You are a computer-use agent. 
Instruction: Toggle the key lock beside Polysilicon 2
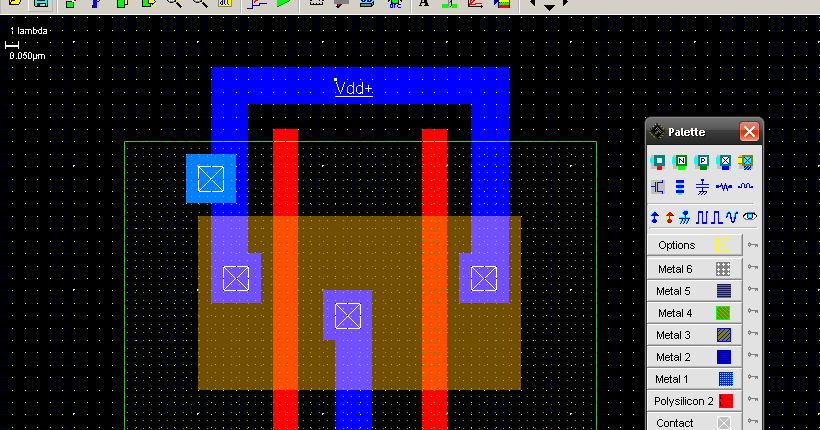click(753, 399)
